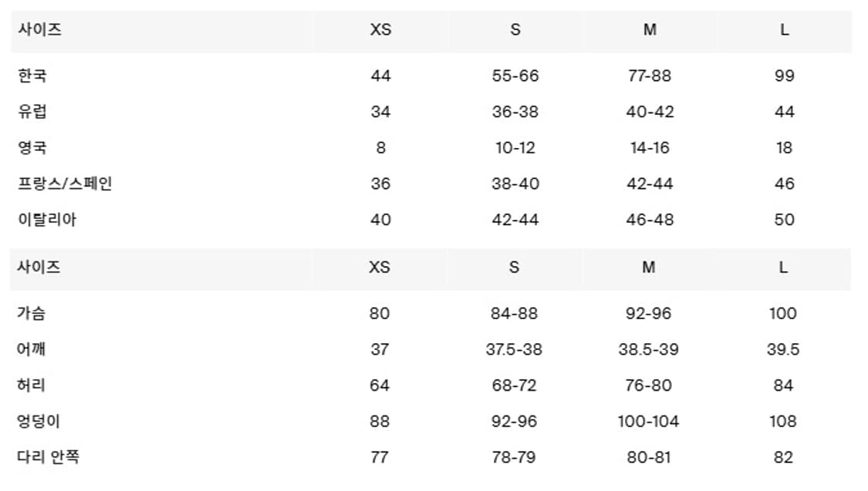The height and width of the screenshot is (491, 868).
Task: Select the 허리 measurement row label
Action: (32, 385)
